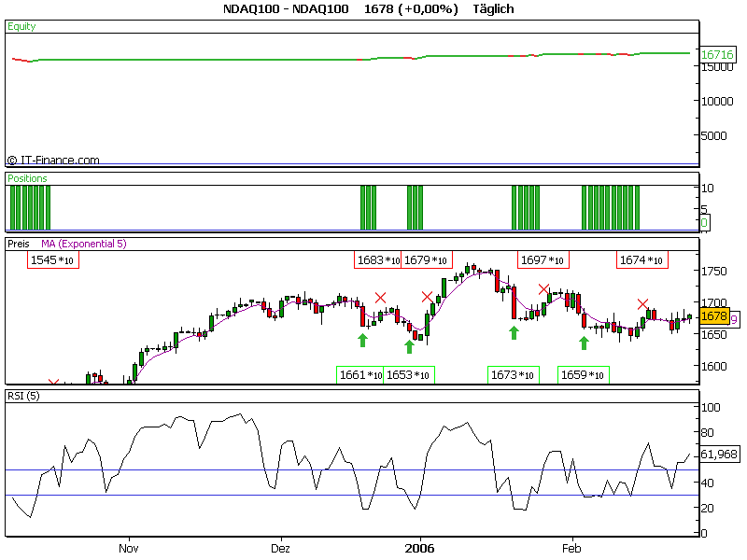Screen dimensions: 747x560
Task: Click the green buy arrow above the 1673*10 label
Action: (514, 333)
